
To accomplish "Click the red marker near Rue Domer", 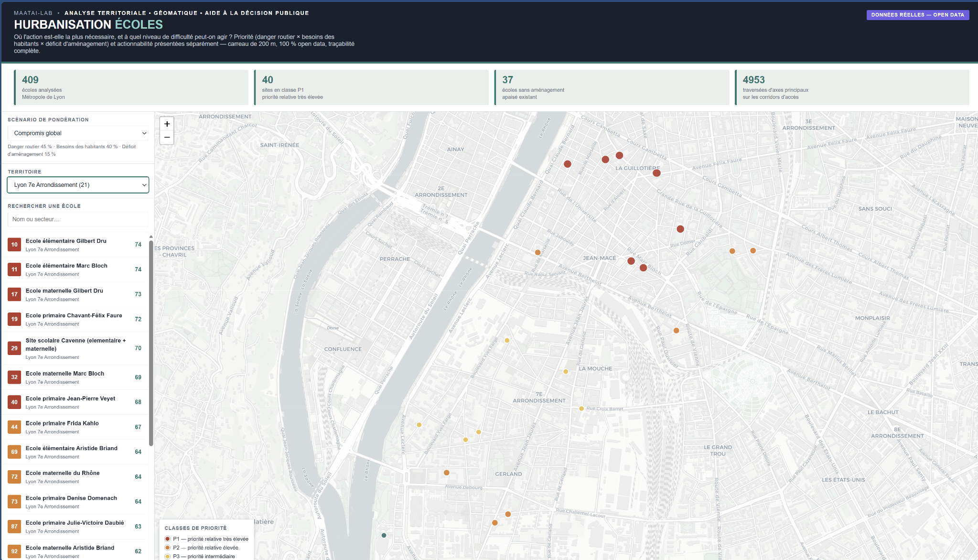I will pos(680,229).
